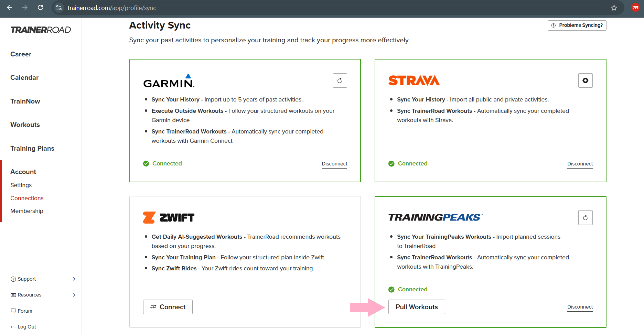Open Calendar in the sidebar

24,77
